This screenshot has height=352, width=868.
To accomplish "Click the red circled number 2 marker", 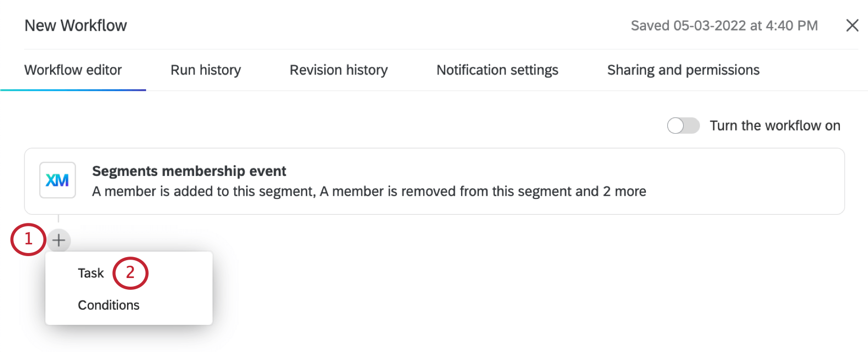I will pyautogui.click(x=130, y=273).
